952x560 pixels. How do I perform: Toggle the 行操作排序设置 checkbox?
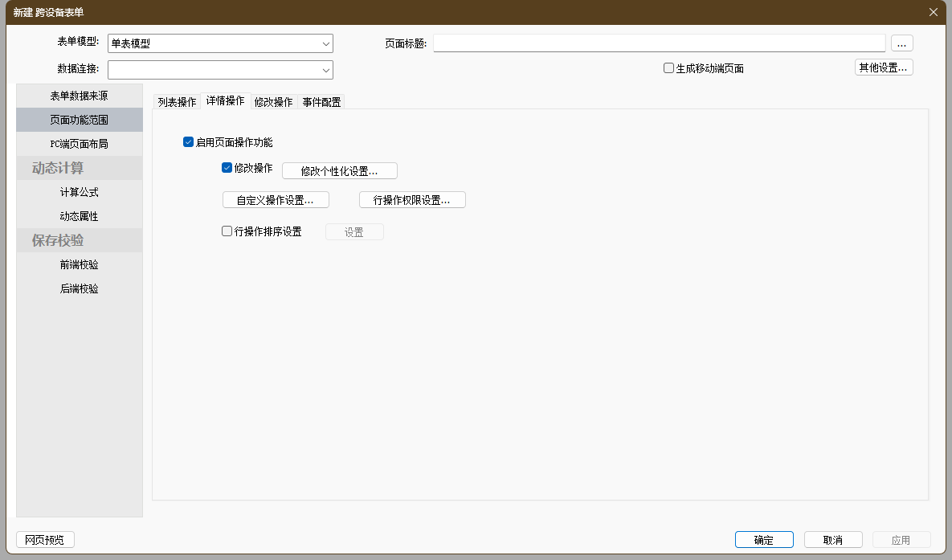click(x=227, y=231)
